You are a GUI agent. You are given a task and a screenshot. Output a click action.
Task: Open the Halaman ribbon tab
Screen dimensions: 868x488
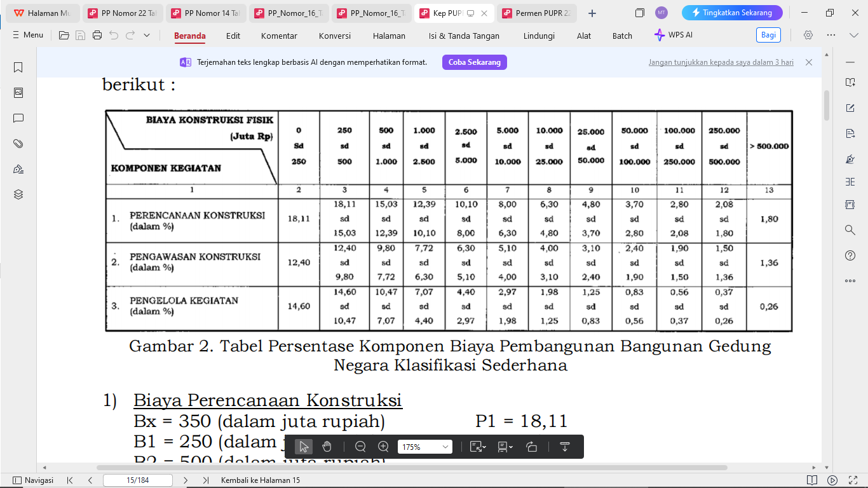(389, 36)
